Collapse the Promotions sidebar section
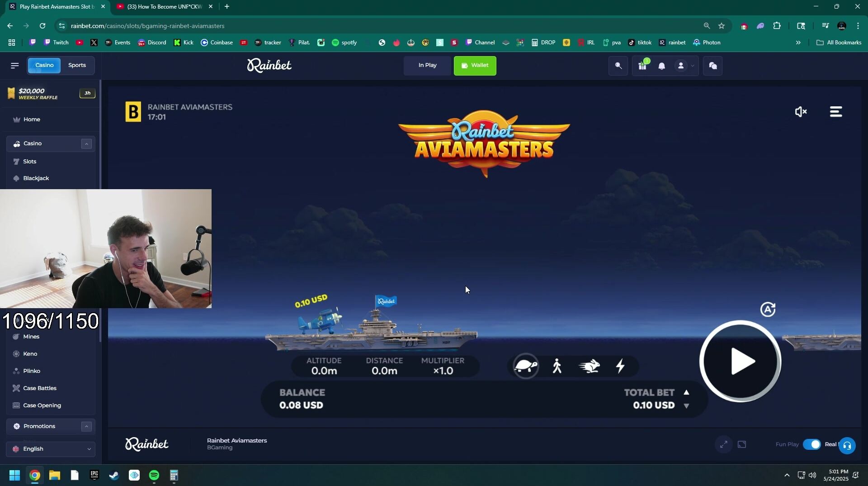Screen dimensions: 868x486 (86, 427)
